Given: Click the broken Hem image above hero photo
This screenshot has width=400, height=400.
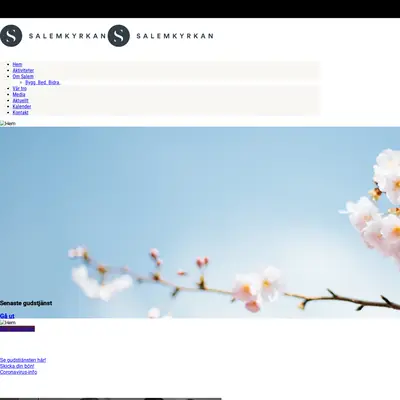Looking at the screenshot, I should pos(8,123).
